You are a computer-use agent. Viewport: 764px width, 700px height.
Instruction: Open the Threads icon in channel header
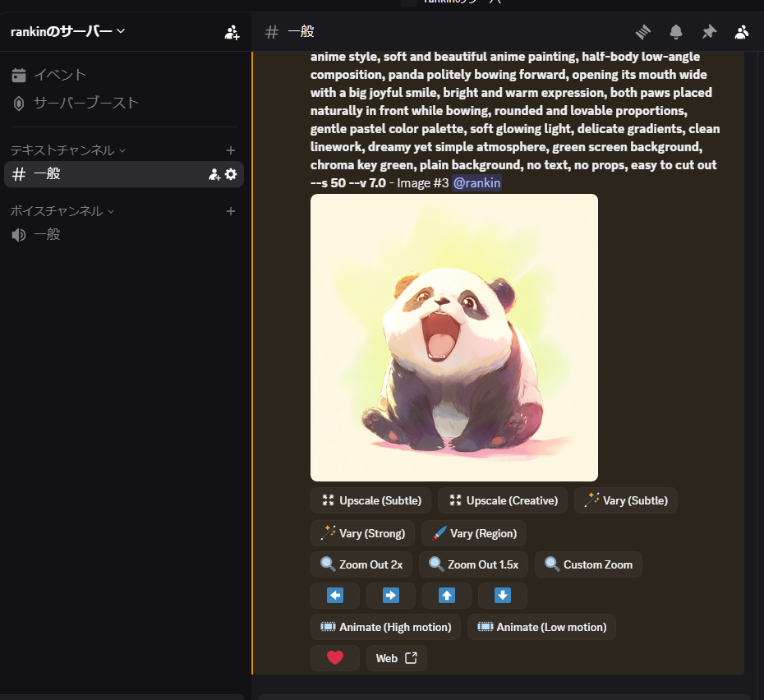(x=643, y=32)
